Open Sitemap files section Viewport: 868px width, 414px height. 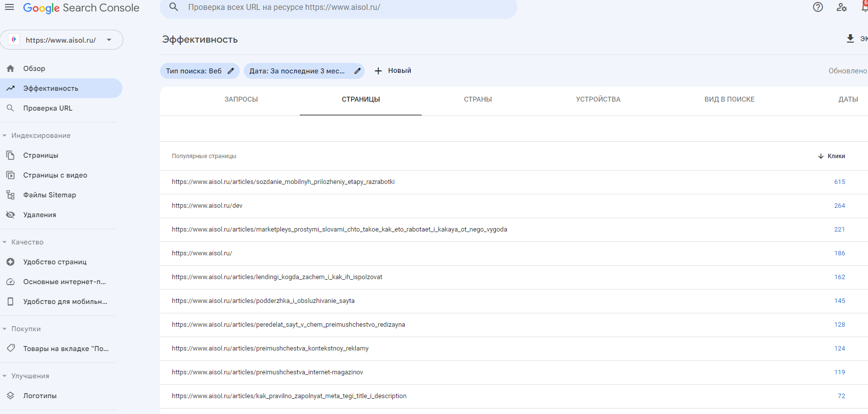(50, 195)
